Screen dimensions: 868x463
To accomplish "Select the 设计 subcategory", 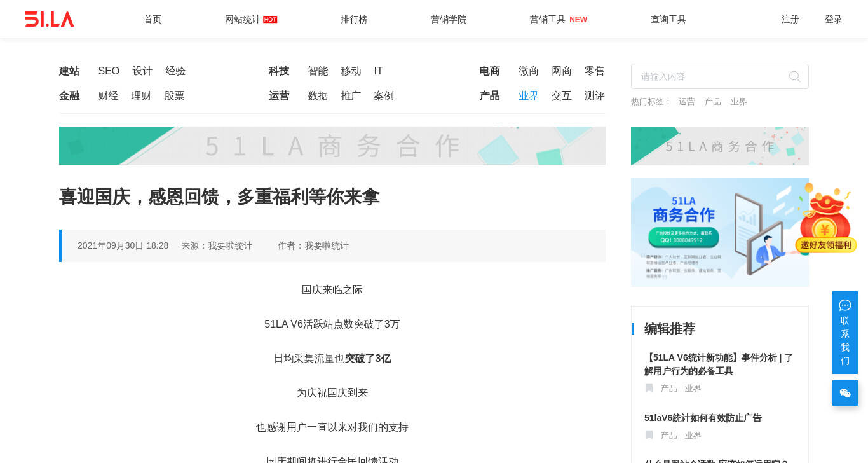I will point(142,71).
